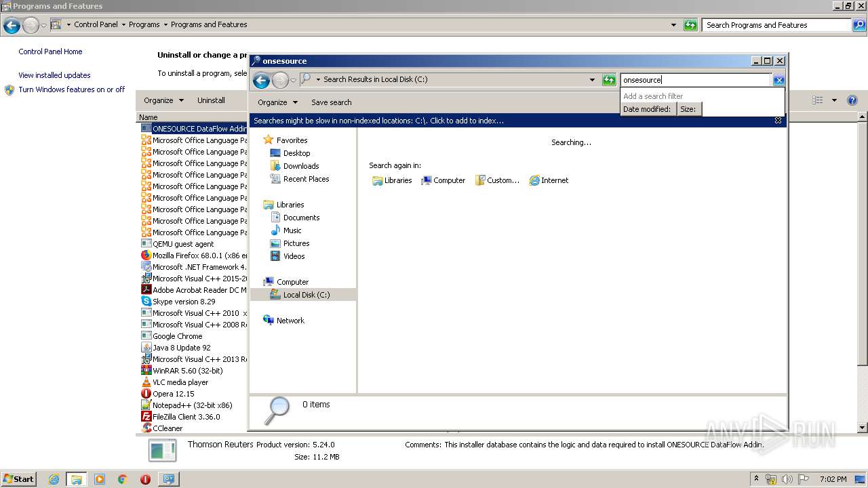Screen dimensions: 868x488
Task: Select Computer in the navigation pane
Action: 292,282
